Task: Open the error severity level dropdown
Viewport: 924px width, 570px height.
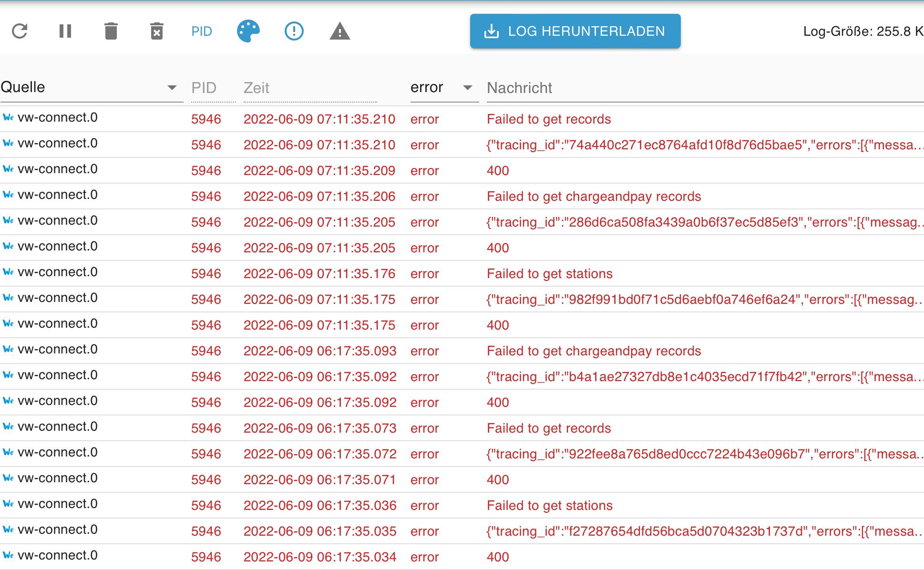Action: (x=444, y=87)
